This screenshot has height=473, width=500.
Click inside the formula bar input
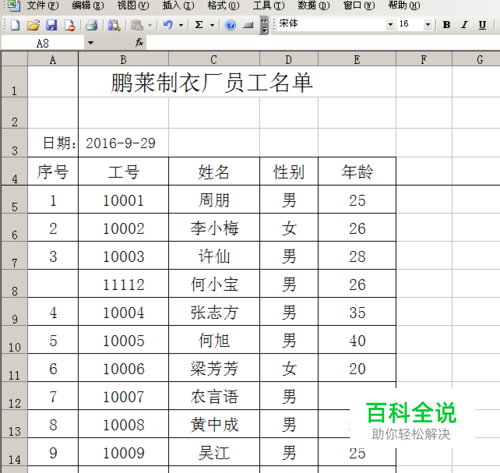[x=323, y=43]
